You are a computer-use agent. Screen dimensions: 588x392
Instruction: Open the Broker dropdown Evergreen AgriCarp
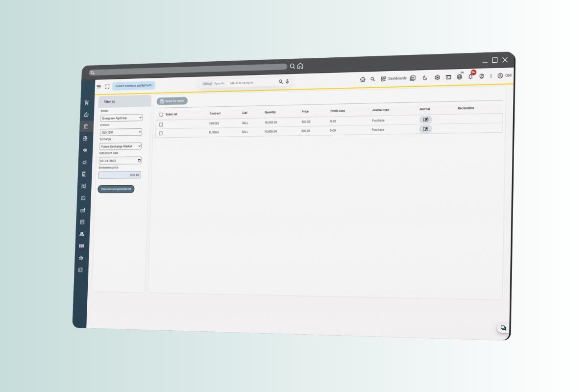coord(121,118)
